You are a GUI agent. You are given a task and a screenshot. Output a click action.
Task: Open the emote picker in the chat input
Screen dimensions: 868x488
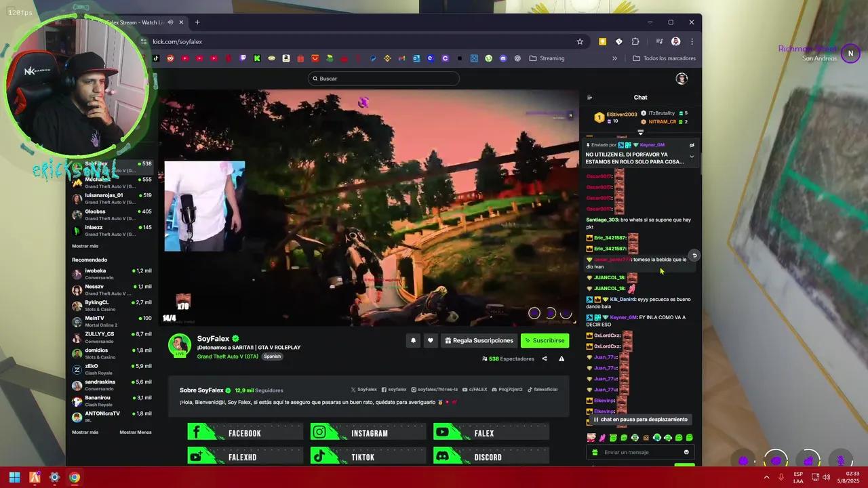tap(686, 452)
